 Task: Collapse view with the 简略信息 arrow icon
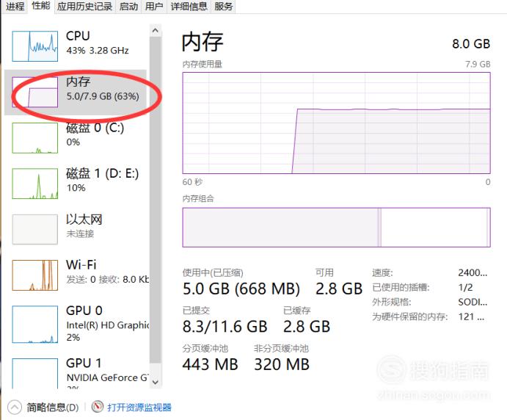click(x=14, y=408)
